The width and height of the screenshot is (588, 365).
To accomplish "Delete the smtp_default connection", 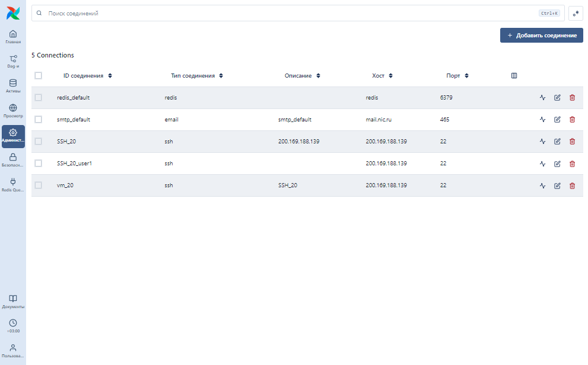I will click(572, 120).
